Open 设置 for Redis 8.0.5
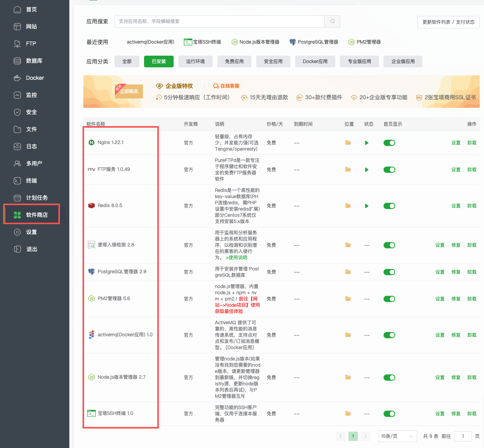Image resolution: width=484 pixels, height=448 pixels. point(456,206)
